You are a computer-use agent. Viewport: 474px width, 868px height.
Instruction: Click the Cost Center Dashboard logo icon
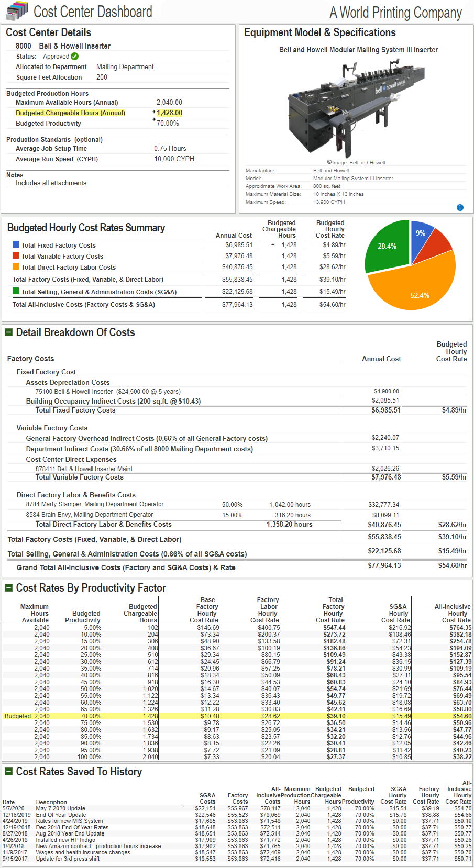16,11
